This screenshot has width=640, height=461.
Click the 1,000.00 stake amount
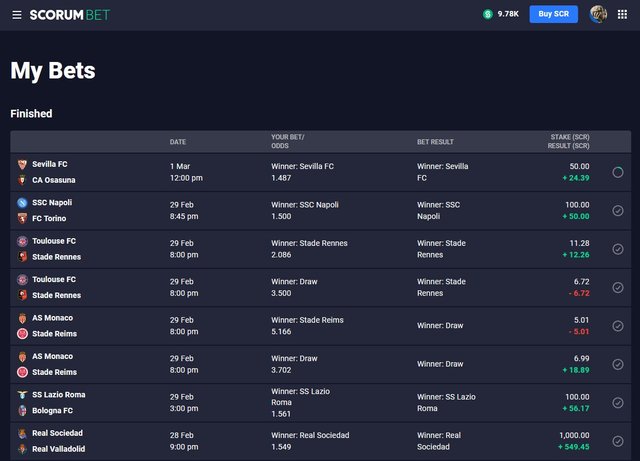tap(574, 435)
